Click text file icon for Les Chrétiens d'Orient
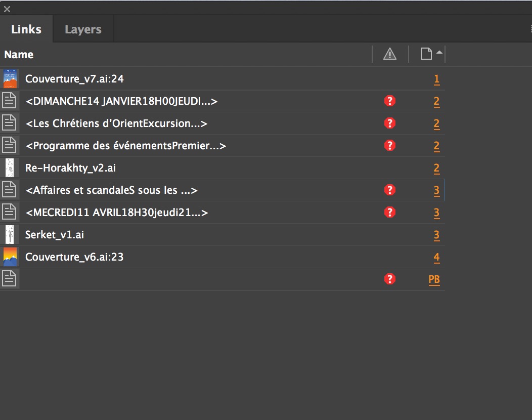 click(9, 123)
